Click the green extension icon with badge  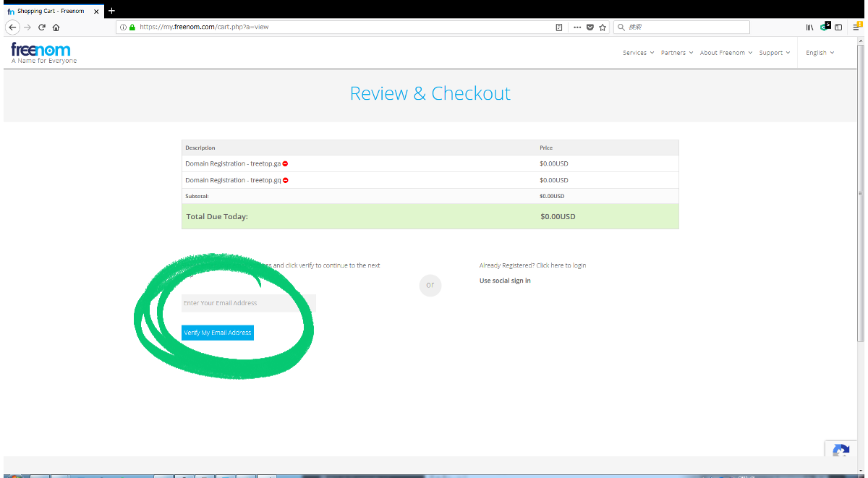825,27
